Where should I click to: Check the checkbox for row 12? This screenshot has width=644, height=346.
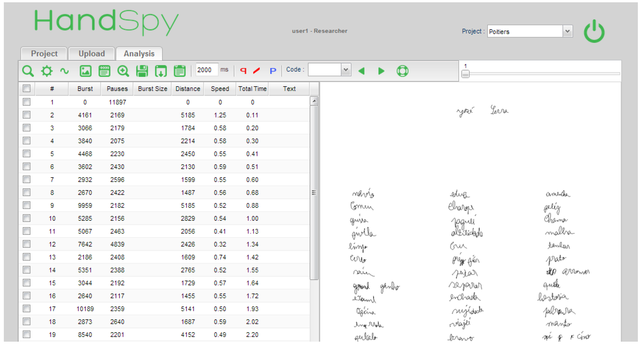tap(26, 244)
